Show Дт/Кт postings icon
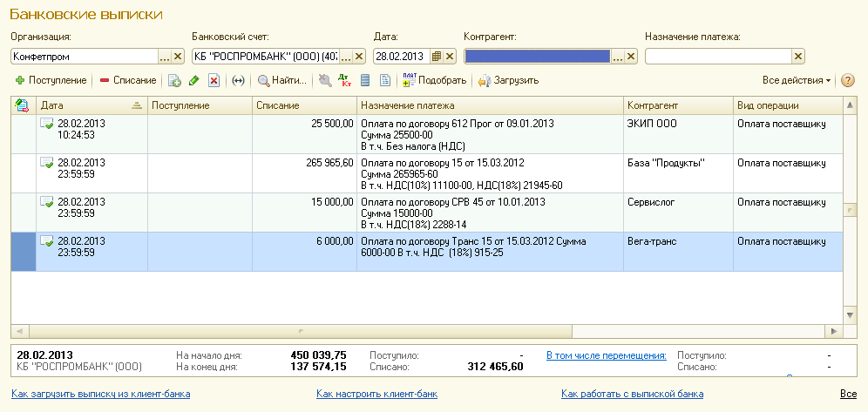The width and height of the screenshot is (868, 412). click(345, 80)
